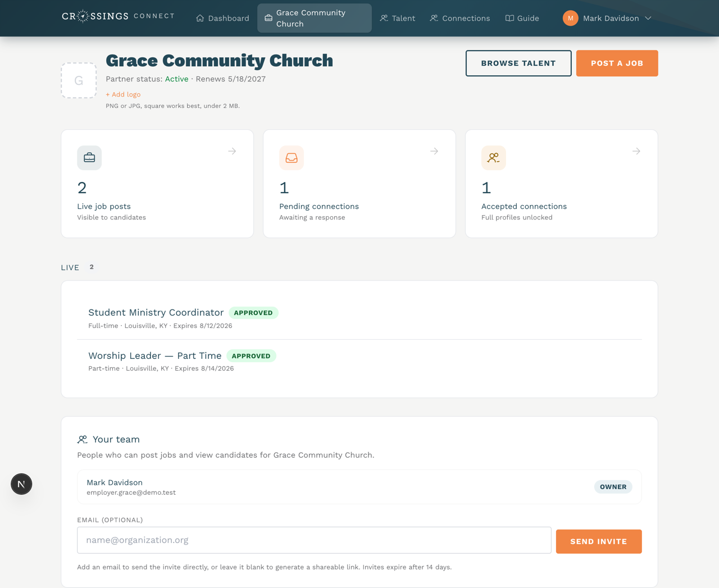Click the 'Full-time · Louisville, KY · Expires 8/12/2026' line
This screenshot has height=588, width=719.
[160, 326]
